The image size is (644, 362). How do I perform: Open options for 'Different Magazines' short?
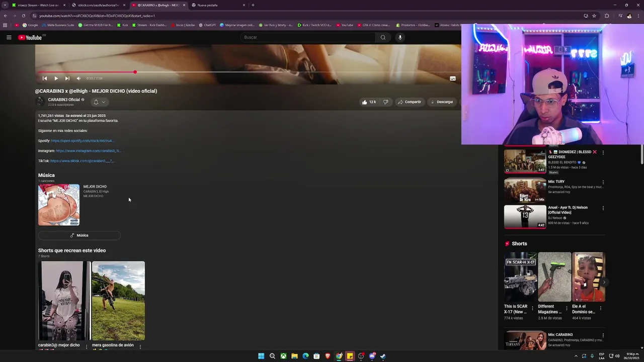(567, 309)
